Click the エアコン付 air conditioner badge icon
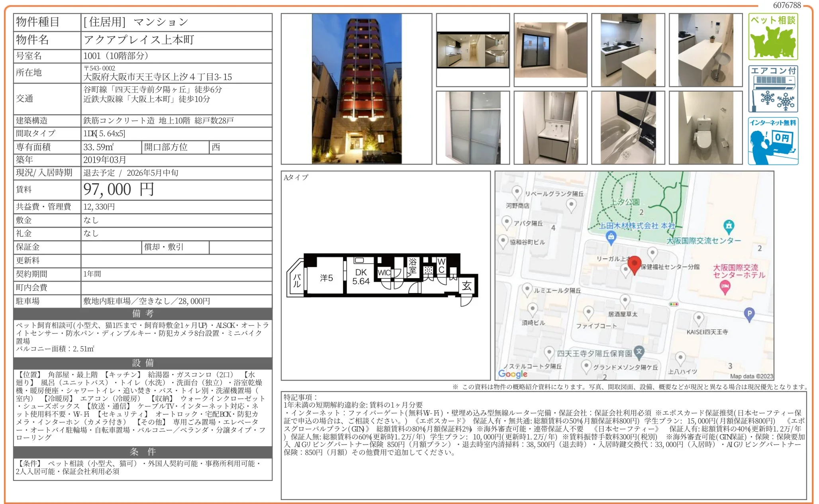This screenshot has width=819, height=504. pos(773,90)
